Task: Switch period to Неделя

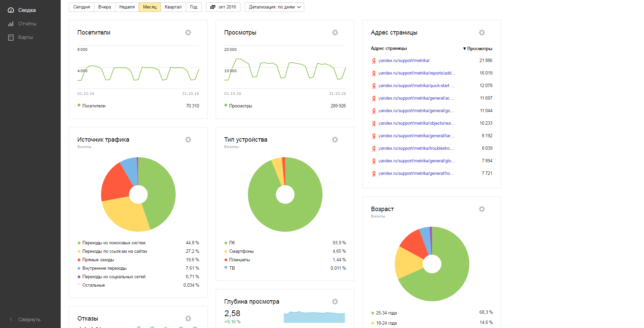Action: pos(127,7)
